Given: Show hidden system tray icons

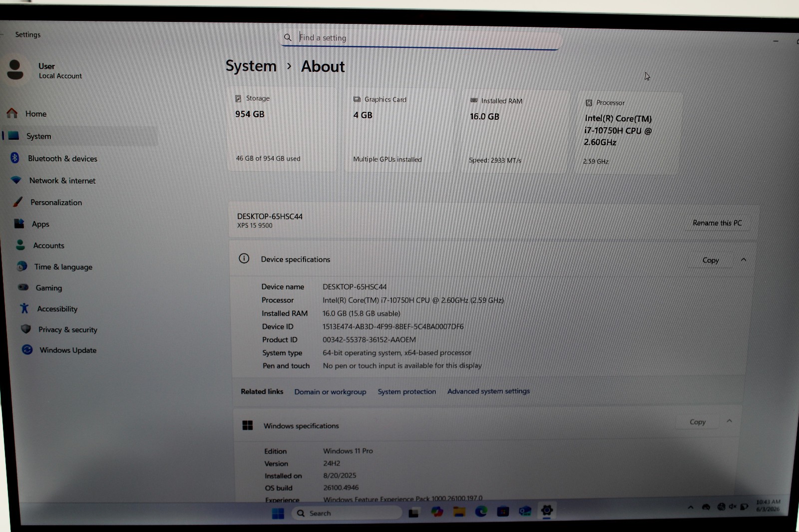Looking at the screenshot, I should point(691,508).
